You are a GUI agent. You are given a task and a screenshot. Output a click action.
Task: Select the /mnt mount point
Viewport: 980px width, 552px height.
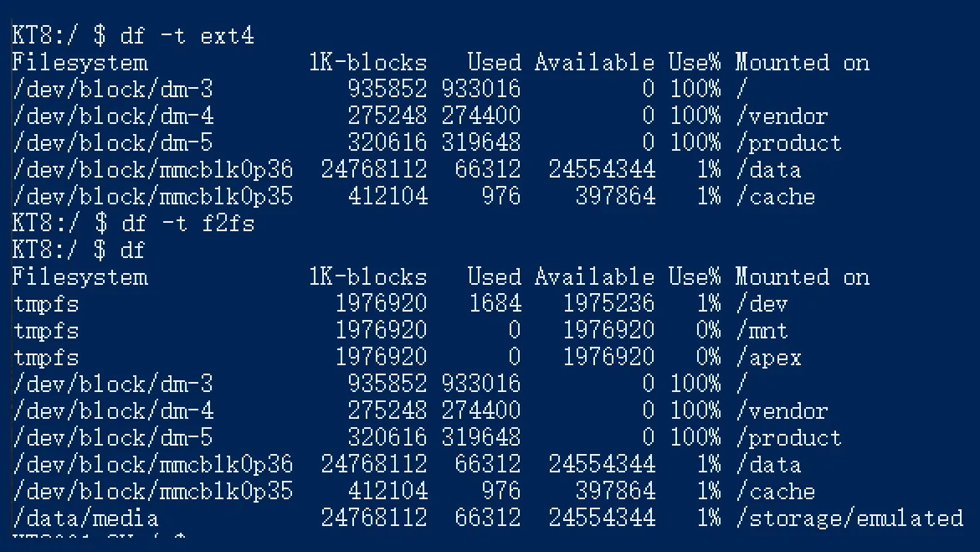pyautogui.click(x=762, y=331)
